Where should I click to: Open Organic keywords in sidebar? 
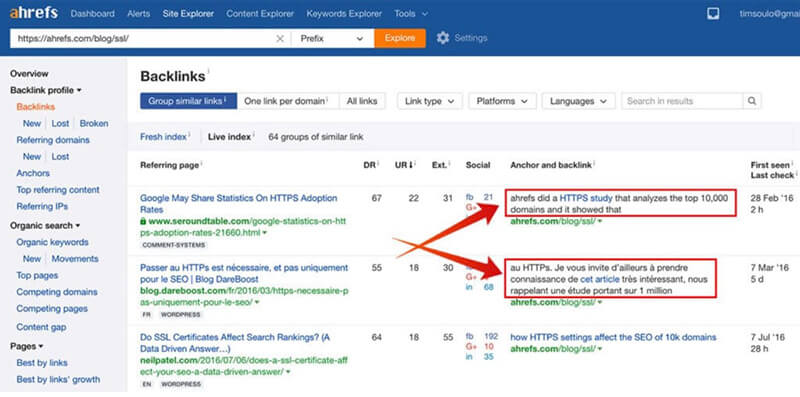click(x=53, y=242)
